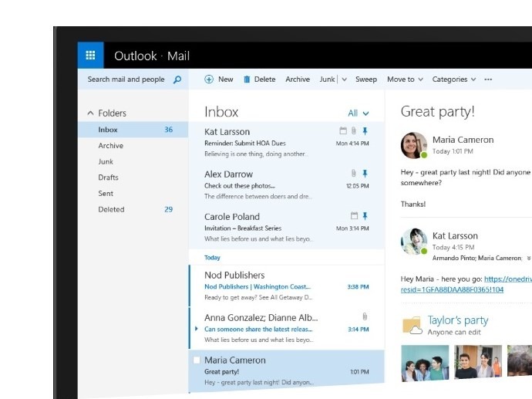
Task: Open Anna Gonzalez 'Can someone share' email
Action: 287,328
